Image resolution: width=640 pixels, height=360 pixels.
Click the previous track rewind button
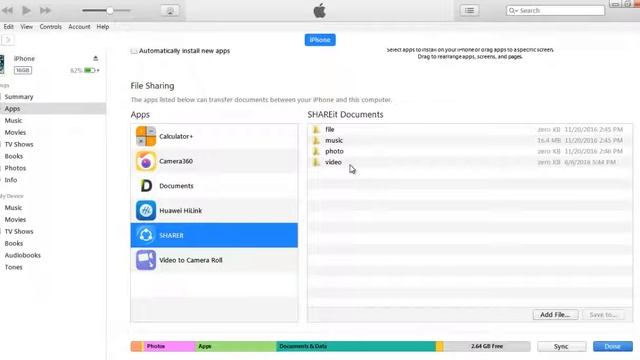point(7,10)
